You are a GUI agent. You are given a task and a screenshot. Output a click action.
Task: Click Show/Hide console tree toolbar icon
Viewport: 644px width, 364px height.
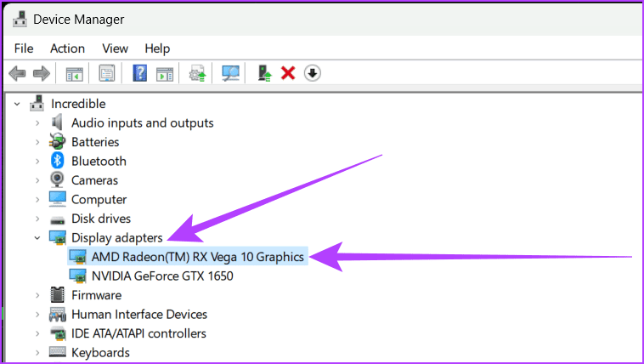74,75
